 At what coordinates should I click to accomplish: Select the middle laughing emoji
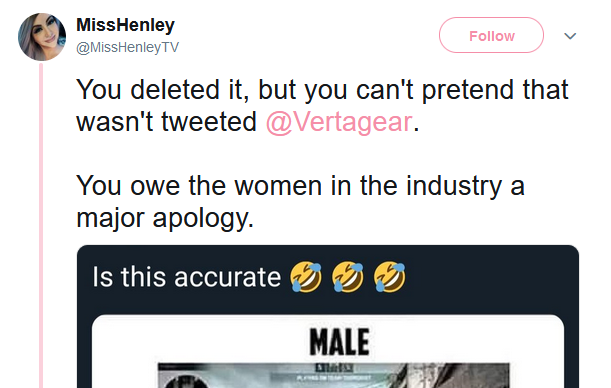tap(348, 277)
